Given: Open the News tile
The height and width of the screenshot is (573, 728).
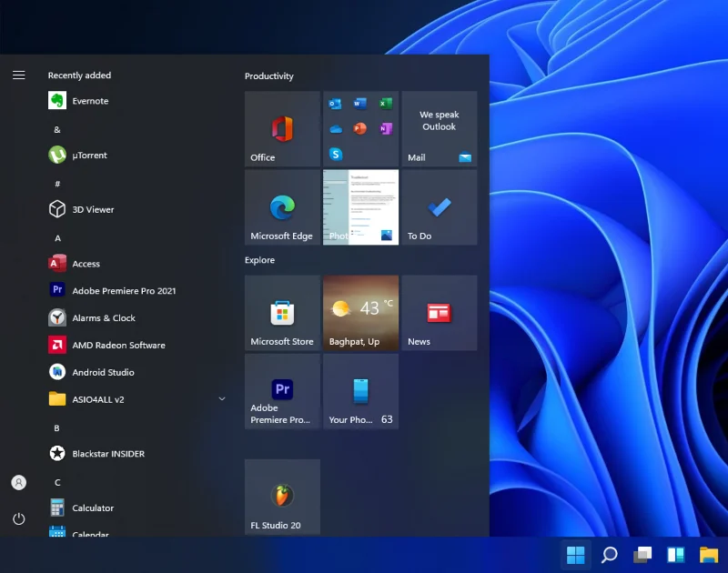Looking at the screenshot, I should (x=440, y=313).
